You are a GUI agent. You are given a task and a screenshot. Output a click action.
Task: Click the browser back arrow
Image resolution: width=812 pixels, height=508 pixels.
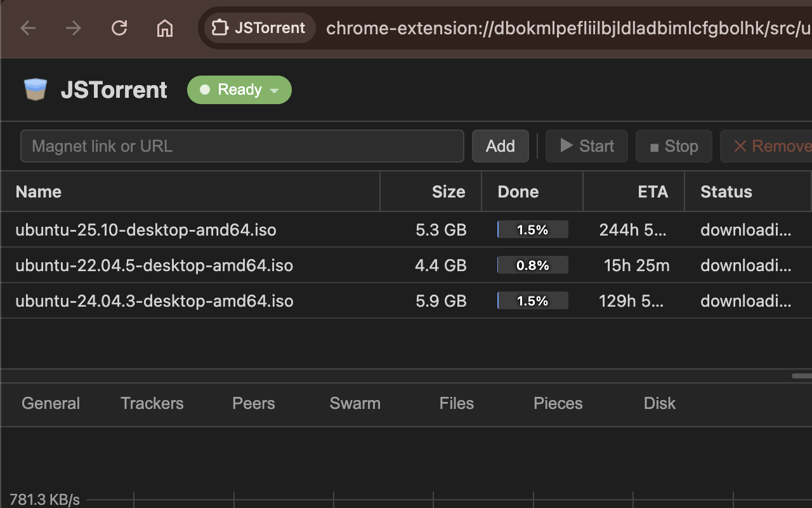click(28, 28)
